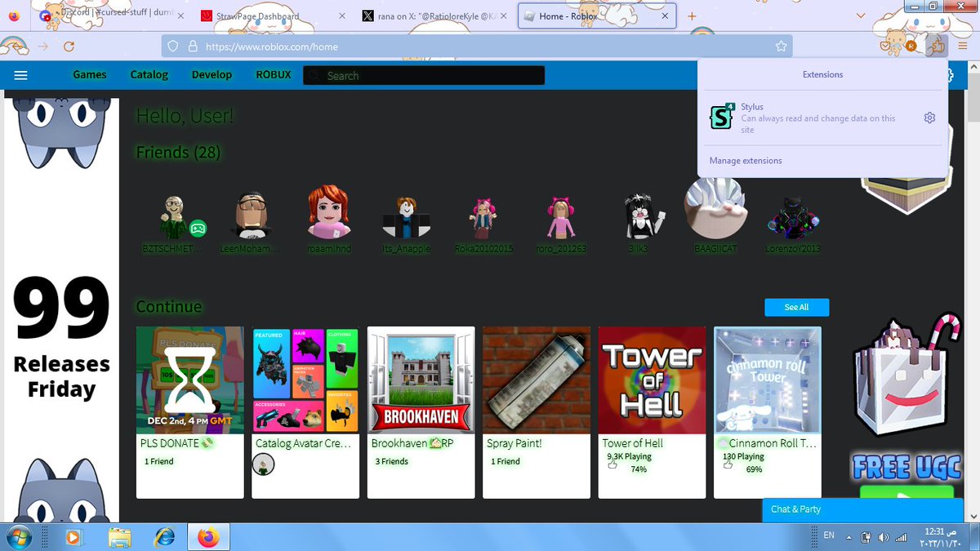Go forward with the browser forward arrow

[x=42, y=47]
